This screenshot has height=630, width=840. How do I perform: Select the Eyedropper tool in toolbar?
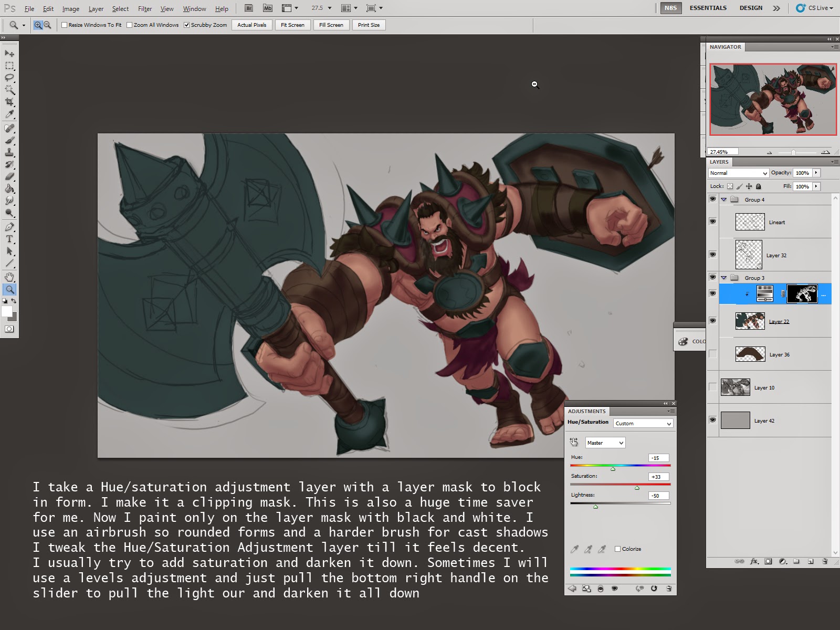coord(9,114)
